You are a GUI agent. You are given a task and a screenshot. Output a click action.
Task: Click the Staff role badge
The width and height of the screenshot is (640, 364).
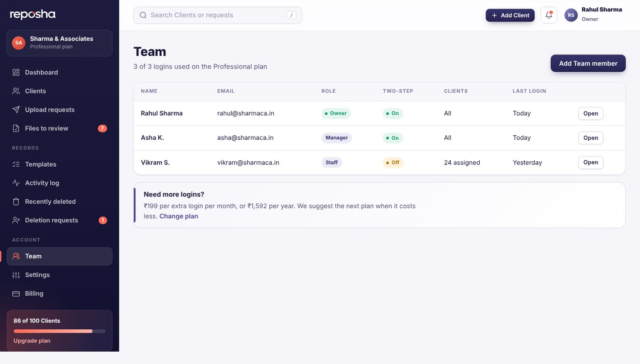(332, 163)
